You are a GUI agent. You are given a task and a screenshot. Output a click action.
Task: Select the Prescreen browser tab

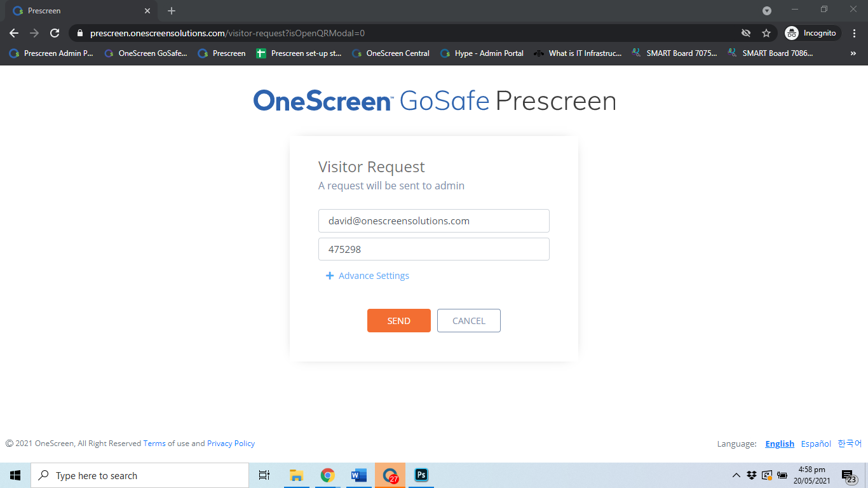81,11
